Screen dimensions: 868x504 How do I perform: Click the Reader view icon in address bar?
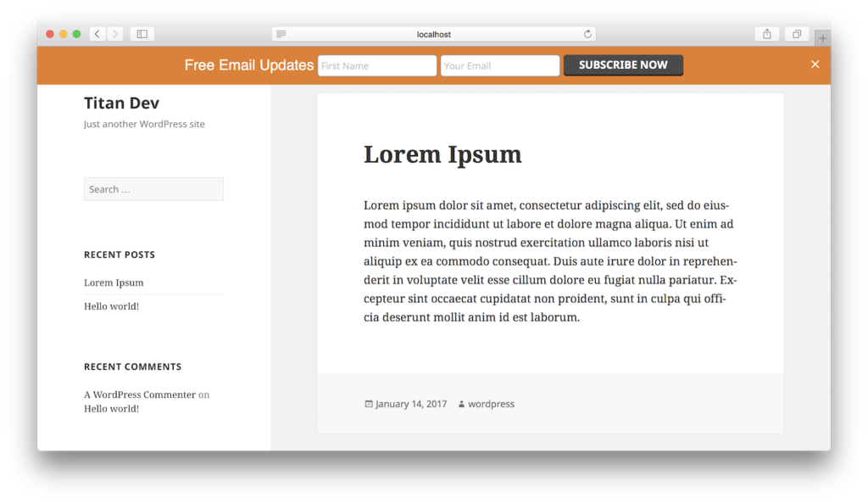tap(281, 34)
